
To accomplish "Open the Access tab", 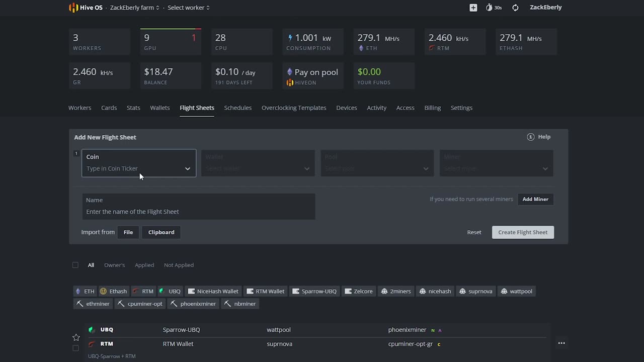I will coord(405,108).
